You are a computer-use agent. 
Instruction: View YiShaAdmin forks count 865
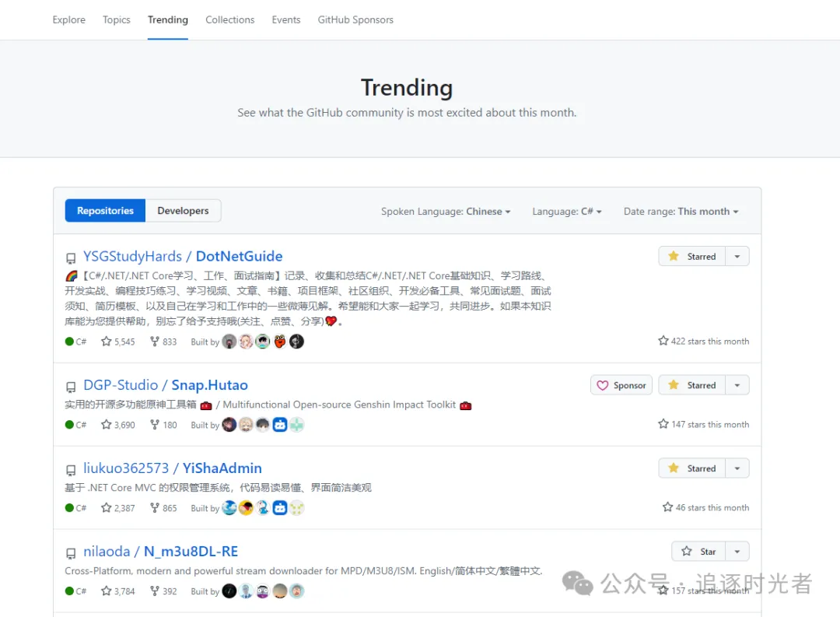163,507
